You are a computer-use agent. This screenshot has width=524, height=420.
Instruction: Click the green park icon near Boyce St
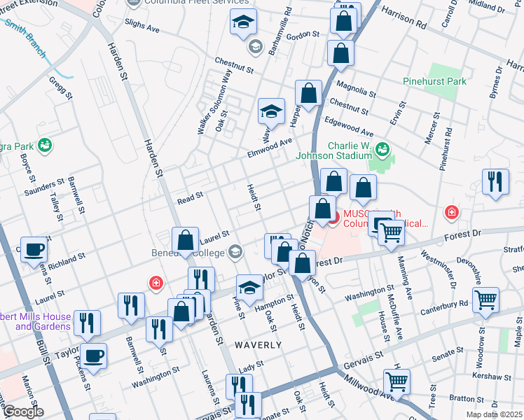pyautogui.click(x=44, y=146)
